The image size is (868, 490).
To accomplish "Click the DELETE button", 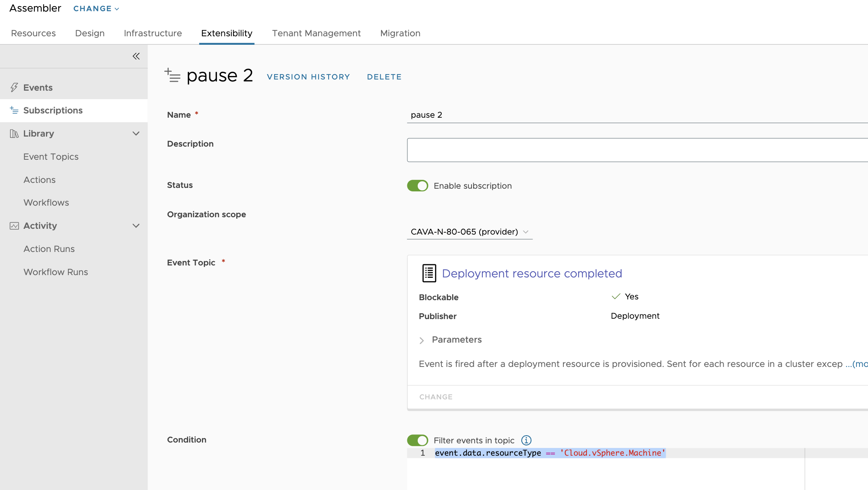I will point(384,77).
